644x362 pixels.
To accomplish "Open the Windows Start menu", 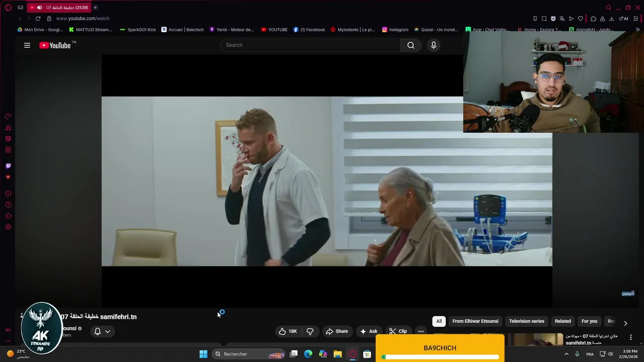I will point(203,354).
